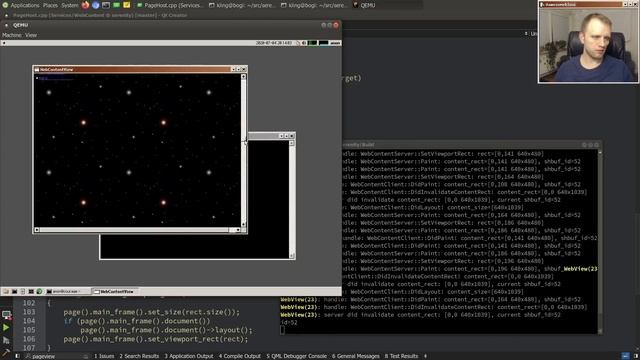Open the kit selector monitor icon
This screenshot has width=640, height=360.
(6, 315)
